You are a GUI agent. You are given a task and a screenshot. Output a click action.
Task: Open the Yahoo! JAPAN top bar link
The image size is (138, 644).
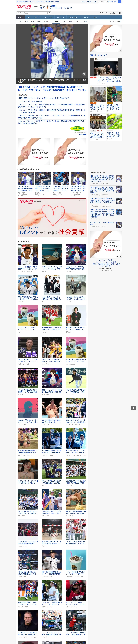[86, 2]
